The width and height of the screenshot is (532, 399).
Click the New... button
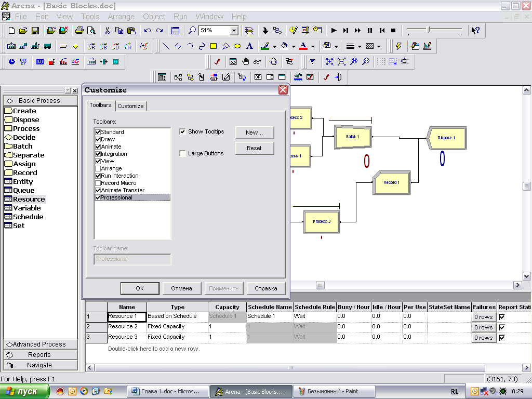tap(255, 132)
